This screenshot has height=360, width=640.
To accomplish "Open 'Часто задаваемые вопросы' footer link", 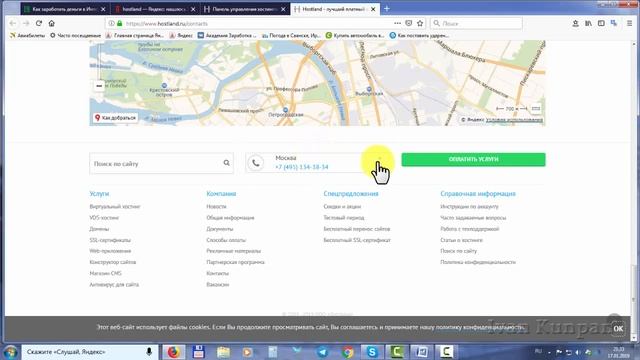I will pos(473,218).
